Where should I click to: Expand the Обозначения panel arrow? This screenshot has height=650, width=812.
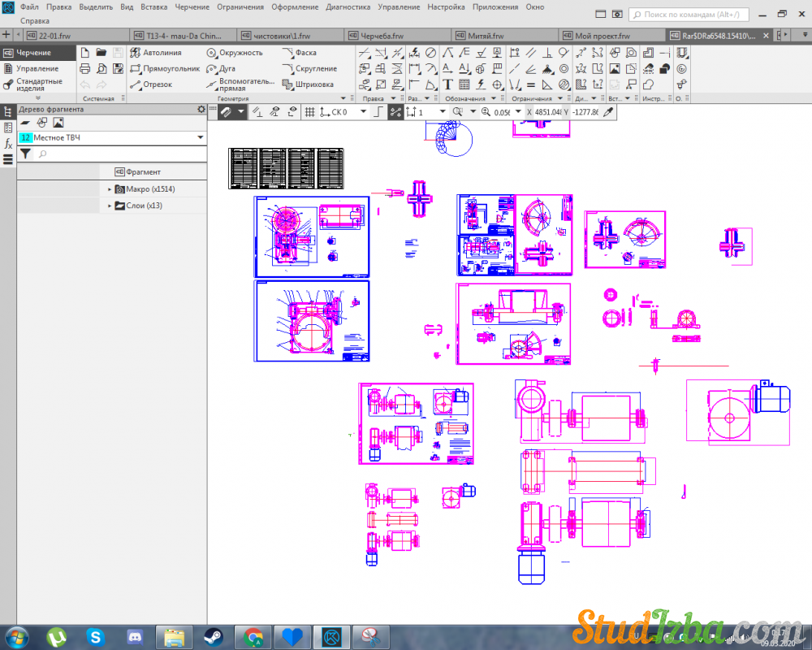[x=494, y=98]
